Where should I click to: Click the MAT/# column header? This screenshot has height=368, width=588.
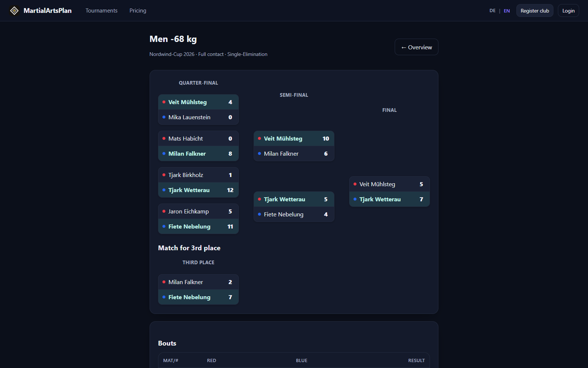coord(171,361)
